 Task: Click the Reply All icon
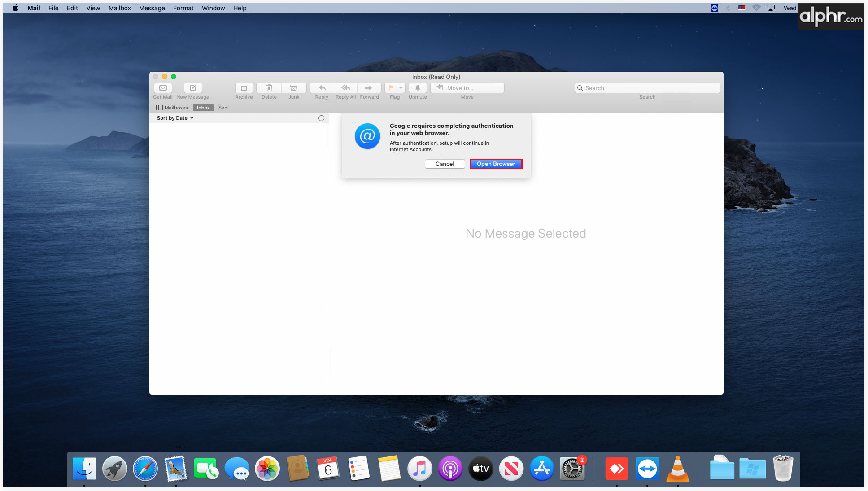(345, 88)
